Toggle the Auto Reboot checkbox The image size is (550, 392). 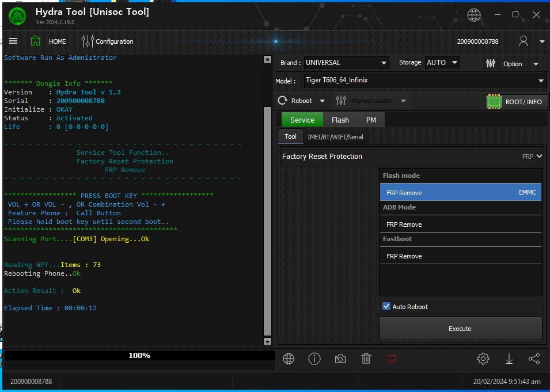[386, 306]
